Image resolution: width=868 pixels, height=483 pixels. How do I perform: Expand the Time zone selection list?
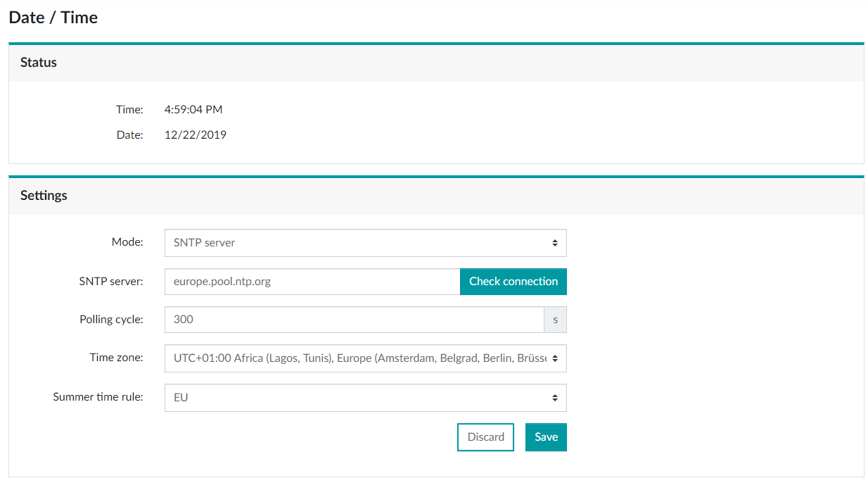coord(365,358)
